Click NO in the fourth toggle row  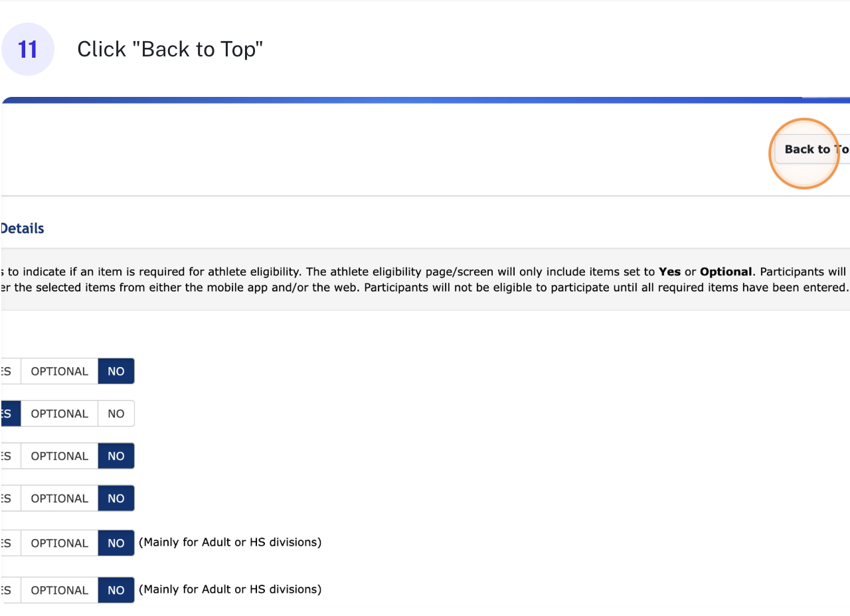116,499
